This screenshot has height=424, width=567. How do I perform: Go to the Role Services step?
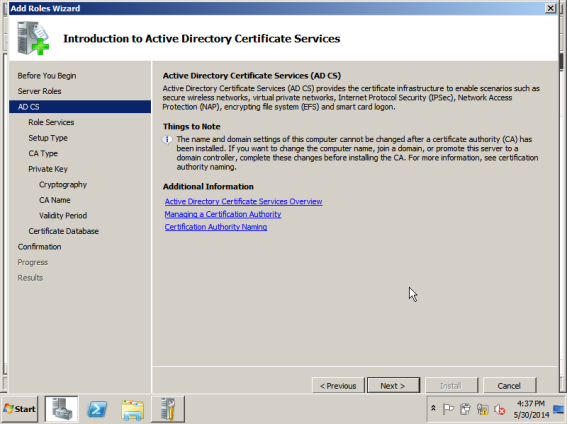[51, 122]
